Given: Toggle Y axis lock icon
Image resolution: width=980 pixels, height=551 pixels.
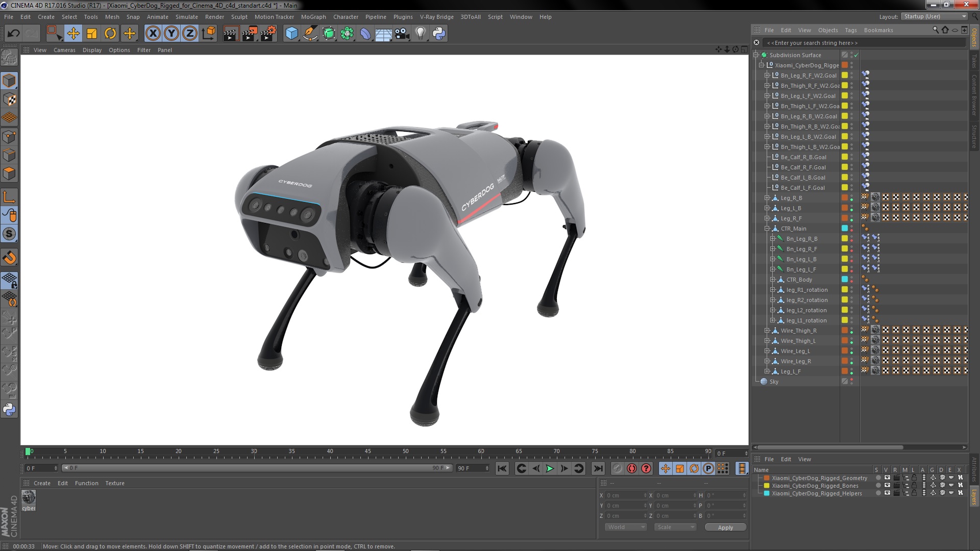Looking at the screenshot, I should tap(171, 34).
